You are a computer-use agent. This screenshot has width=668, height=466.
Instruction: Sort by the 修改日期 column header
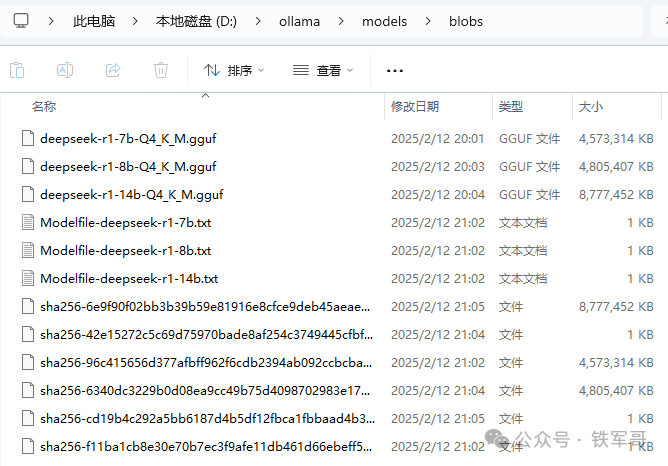[x=415, y=106]
